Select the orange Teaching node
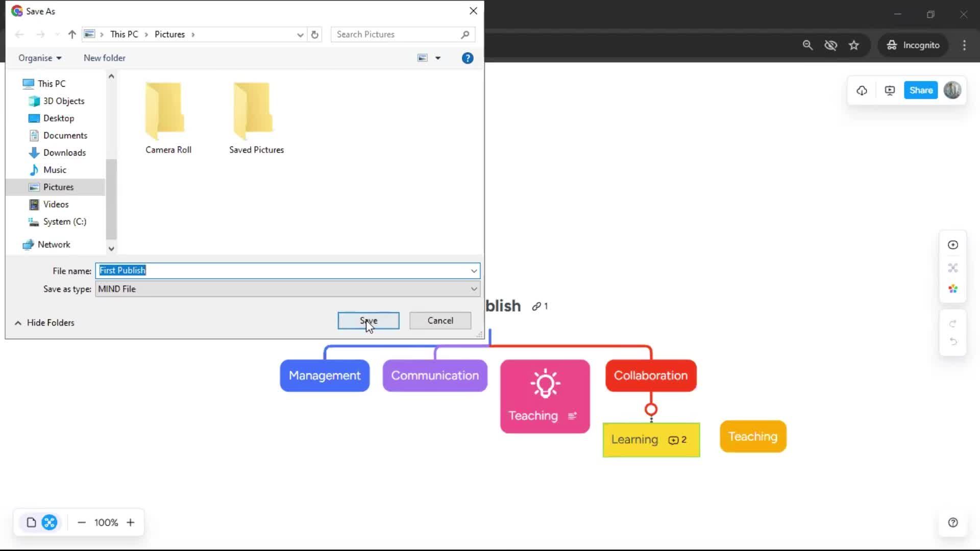The width and height of the screenshot is (980, 551). coord(753,437)
